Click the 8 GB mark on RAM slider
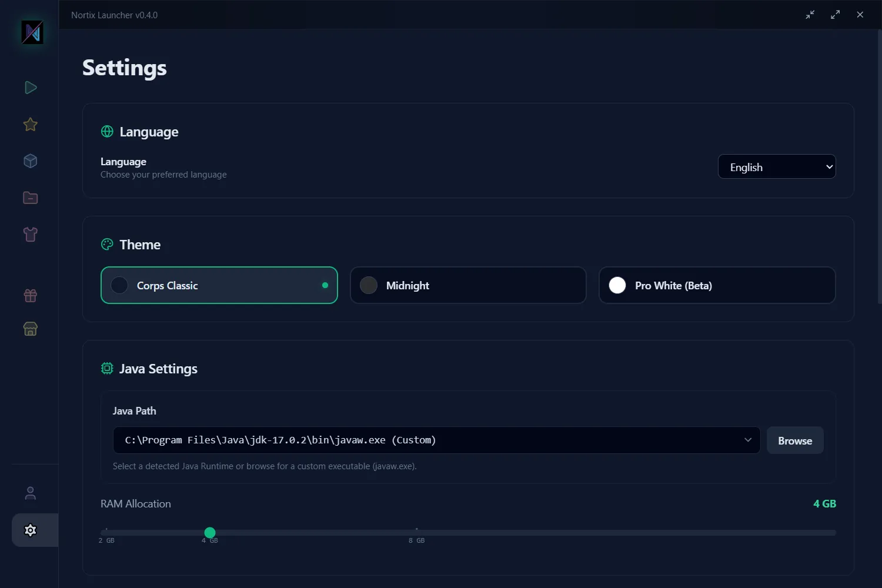Viewport: 882px width, 588px height. 417,533
